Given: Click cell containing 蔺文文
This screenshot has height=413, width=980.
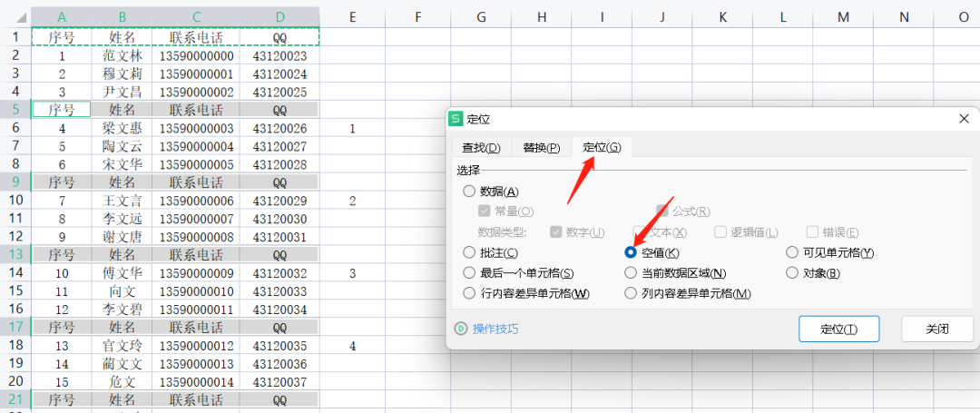Looking at the screenshot, I should click(x=122, y=364).
